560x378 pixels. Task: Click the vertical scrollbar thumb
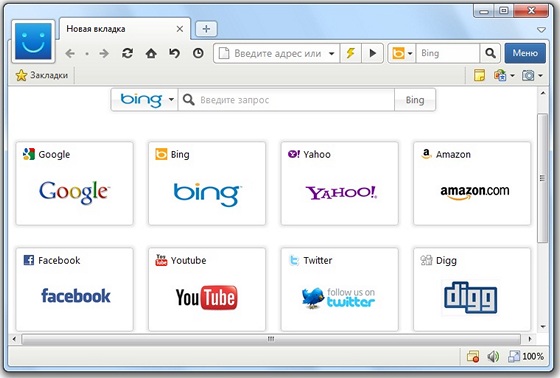pyautogui.click(x=542, y=178)
